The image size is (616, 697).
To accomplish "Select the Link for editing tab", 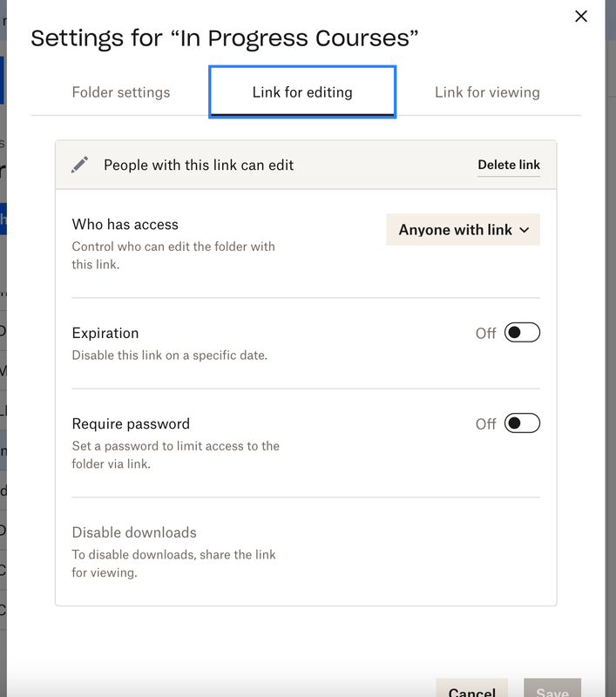I will (302, 92).
